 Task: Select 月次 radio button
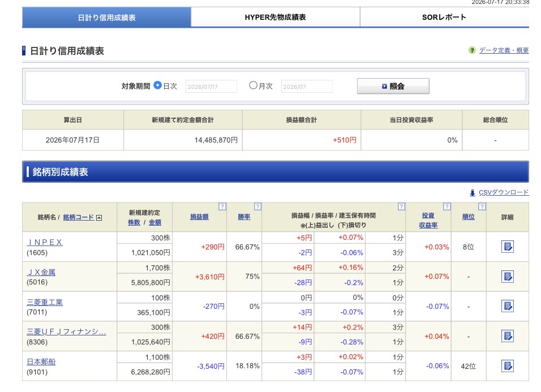point(254,85)
